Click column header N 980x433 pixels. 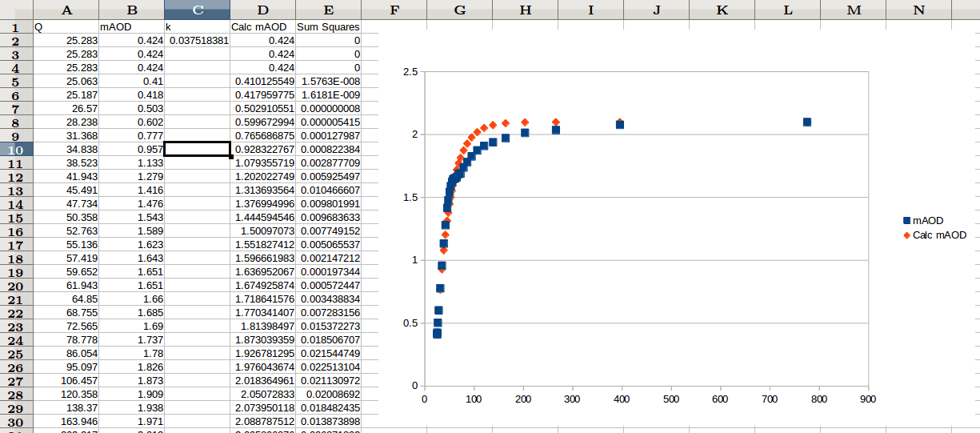coord(918,10)
